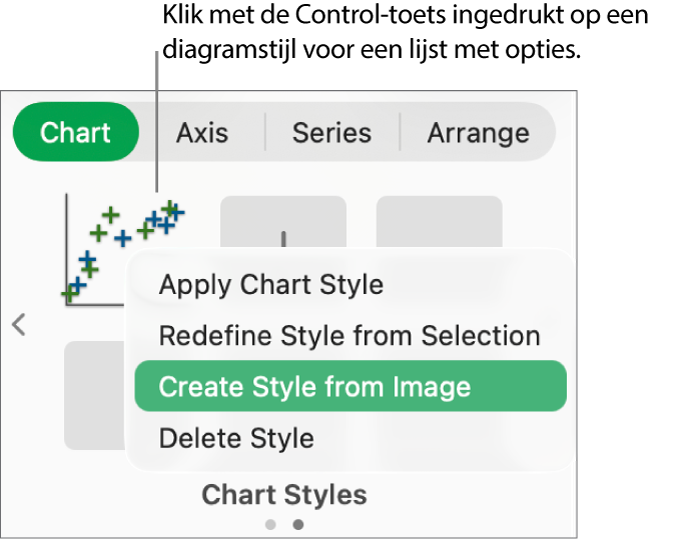Click vertical bar inside top-middle style placeholder

pyautogui.click(x=283, y=240)
